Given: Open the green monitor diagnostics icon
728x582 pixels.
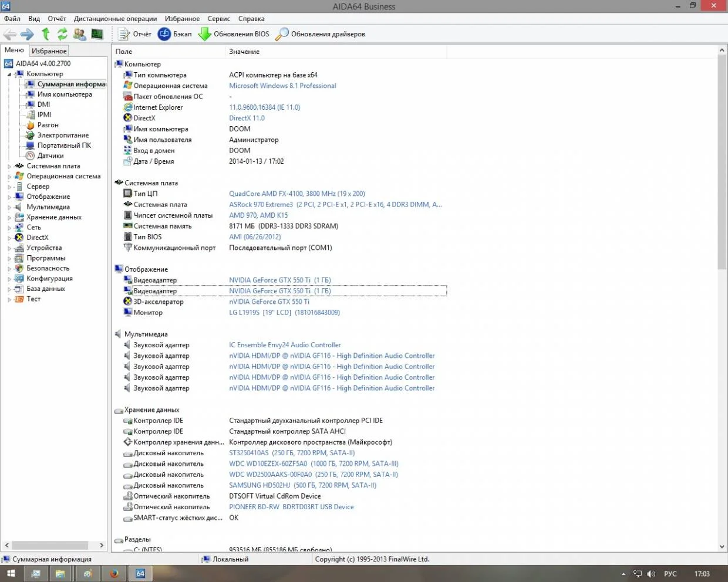Looking at the screenshot, I should click(x=97, y=34).
